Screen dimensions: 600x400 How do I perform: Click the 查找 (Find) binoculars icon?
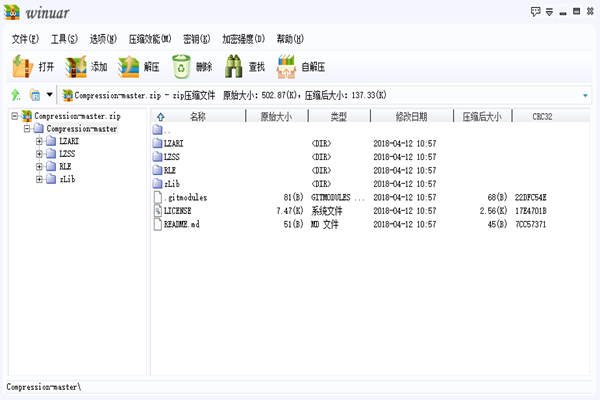coord(233,67)
